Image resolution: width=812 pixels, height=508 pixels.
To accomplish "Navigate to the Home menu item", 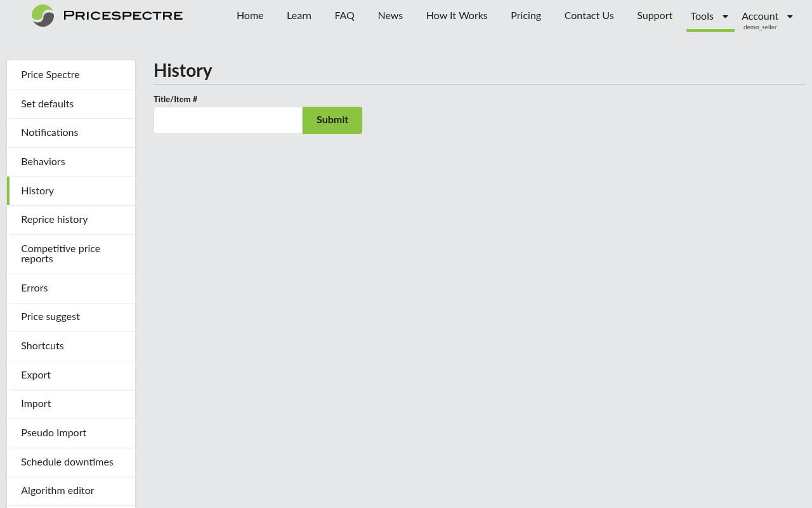I will tap(250, 16).
